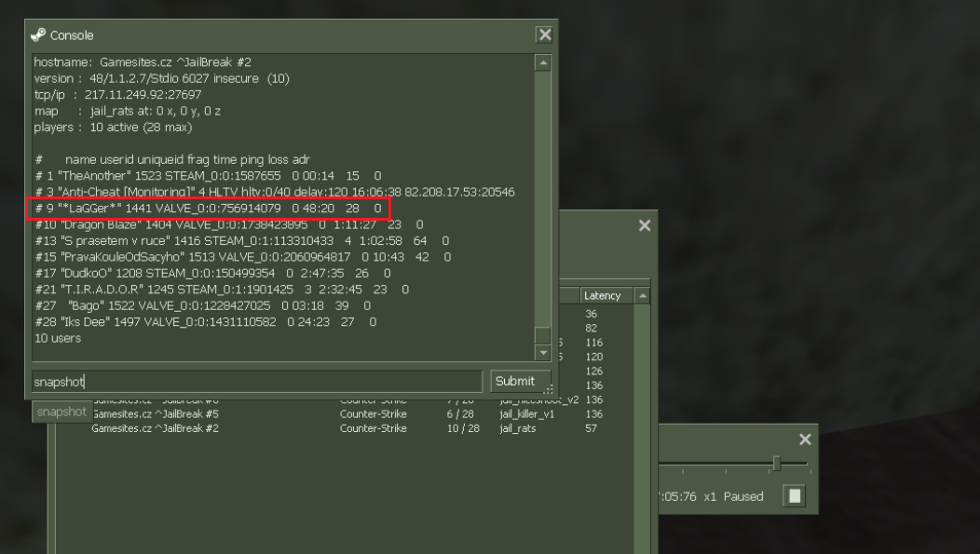The image size is (980, 554).
Task: Close the Console window
Action: click(x=545, y=35)
